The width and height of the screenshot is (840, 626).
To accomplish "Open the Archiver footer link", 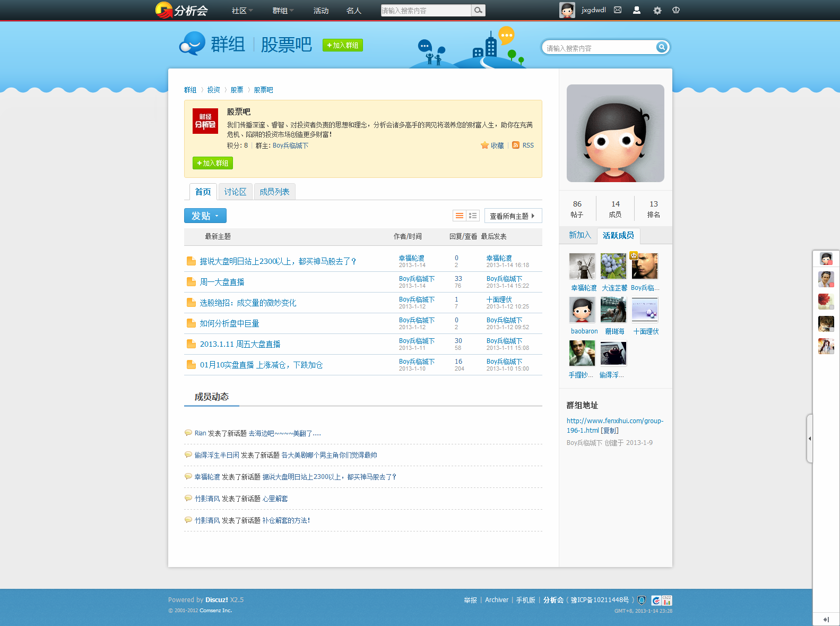I will [497, 600].
